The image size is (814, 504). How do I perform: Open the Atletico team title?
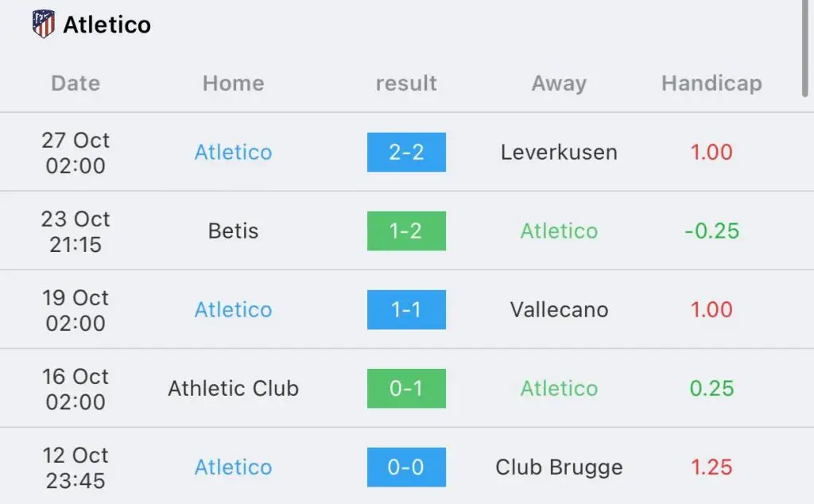pyautogui.click(x=107, y=25)
